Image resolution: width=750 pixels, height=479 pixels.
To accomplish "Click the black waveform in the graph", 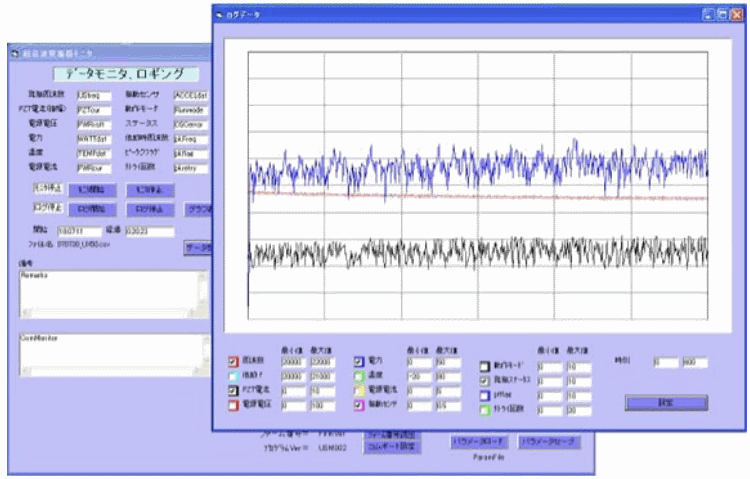I will (x=478, y=251).
